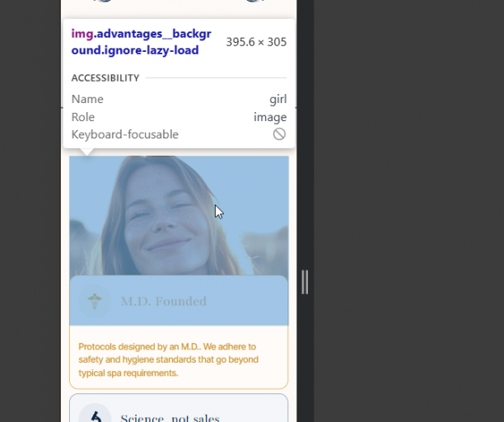This screenshot has width=504, height=422.
Task: Click the Protocols designed by an M.D. paragraph
Action: click(x=169, y=359)
